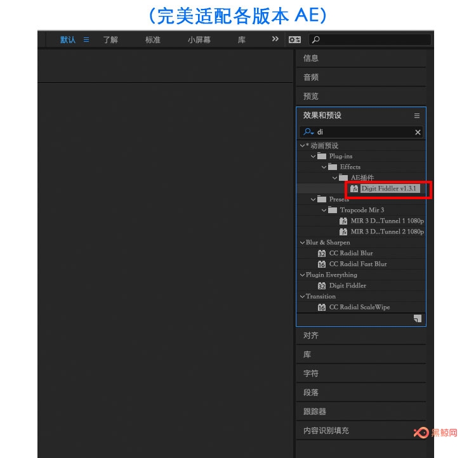
Task: Click the 效果和预设 panel title
Action: (x=322, y=115)
